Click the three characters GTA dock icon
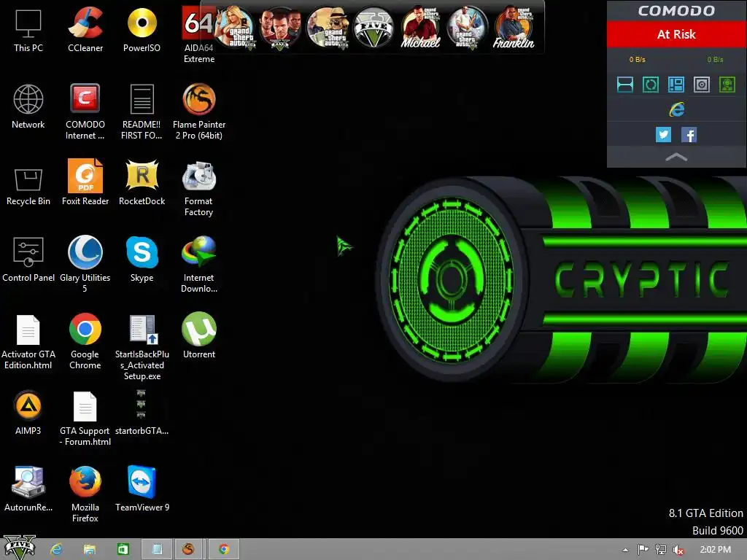747x560 pixels. pyautogui.click(x=280, y=27)
